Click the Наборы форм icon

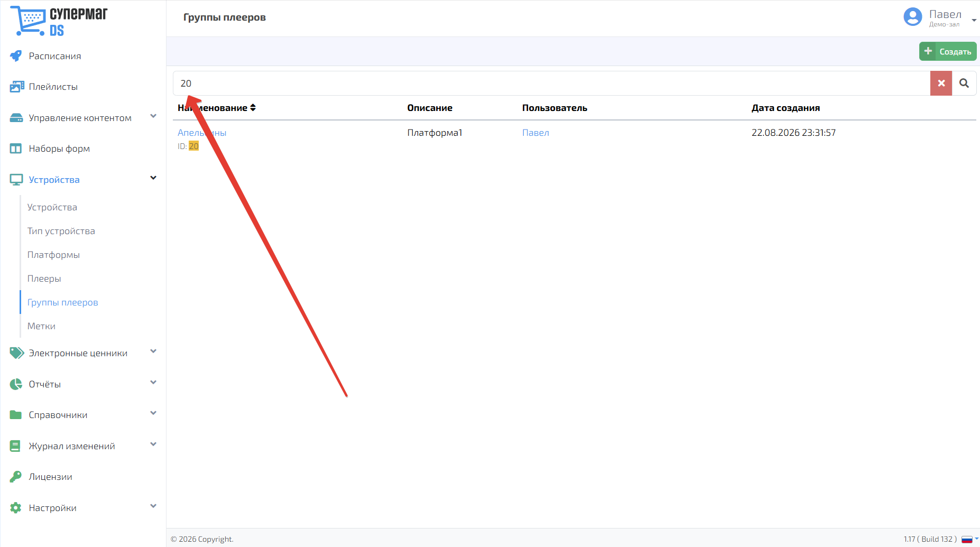(x=16, y=149)
